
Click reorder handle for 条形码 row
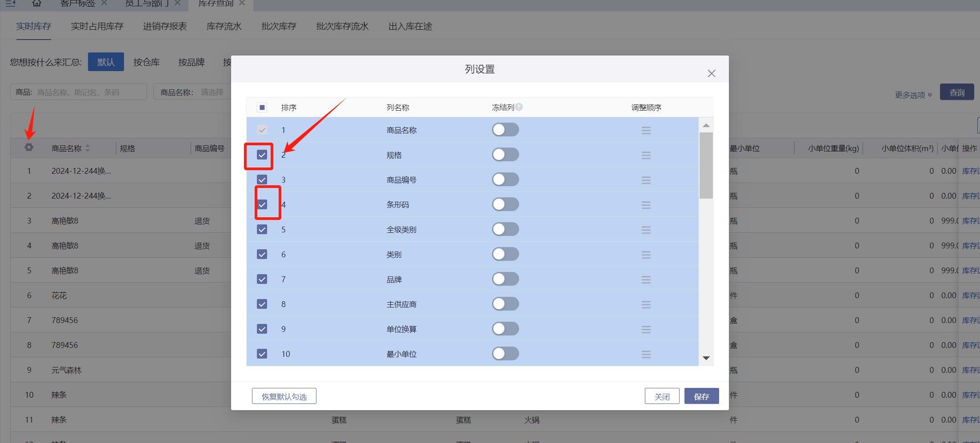click(646, 205)
